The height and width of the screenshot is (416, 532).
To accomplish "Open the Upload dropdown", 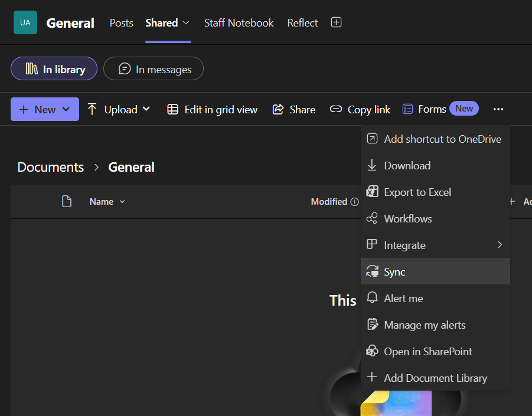I will 118,109.
